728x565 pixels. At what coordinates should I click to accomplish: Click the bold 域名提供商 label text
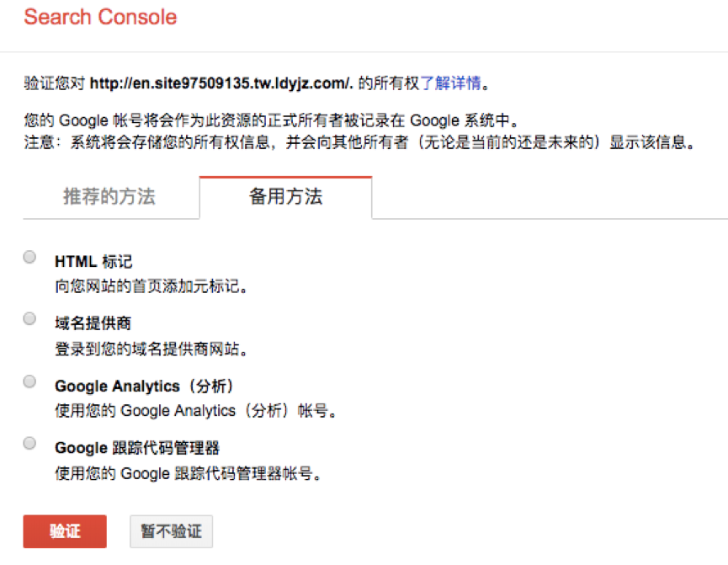pos(93,324)
